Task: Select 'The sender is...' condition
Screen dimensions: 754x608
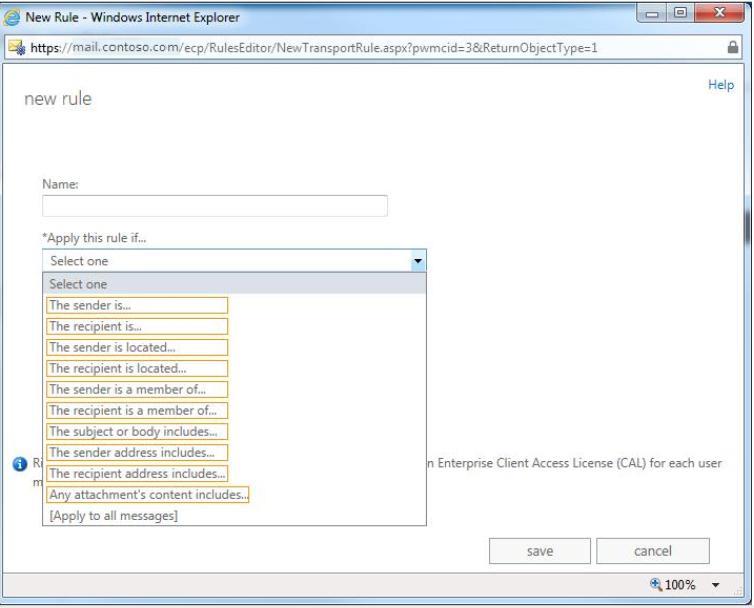Action: (137, 305)
